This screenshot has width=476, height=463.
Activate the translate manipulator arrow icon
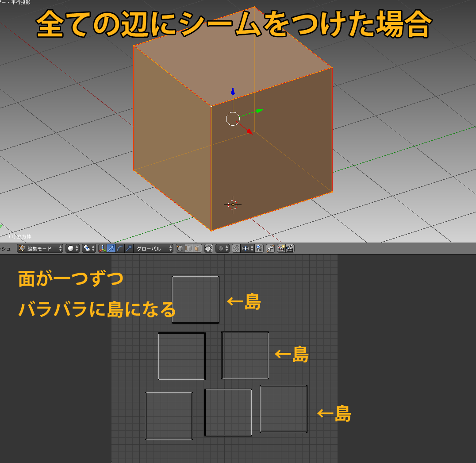pyautogui.click(x=111, y=248)
